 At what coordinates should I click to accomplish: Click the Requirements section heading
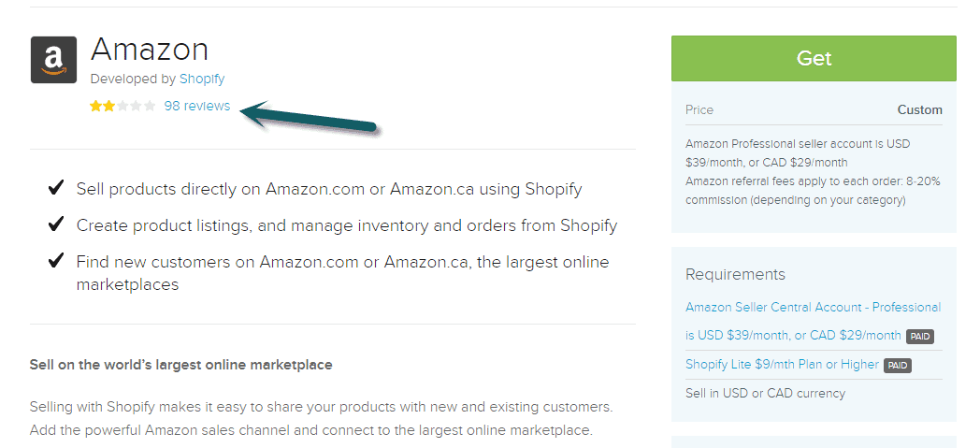(735, 274)
